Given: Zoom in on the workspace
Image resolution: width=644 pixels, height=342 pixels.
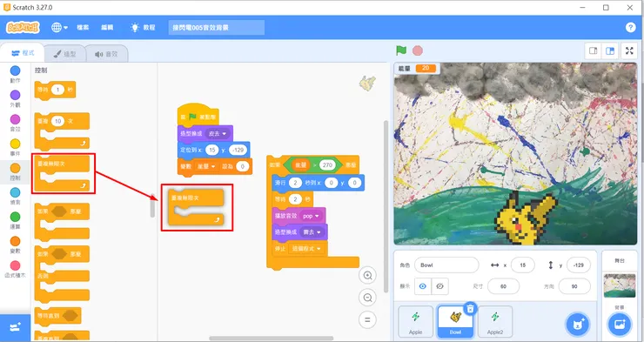Looking at the screenshot, I should tap(367, 276).
